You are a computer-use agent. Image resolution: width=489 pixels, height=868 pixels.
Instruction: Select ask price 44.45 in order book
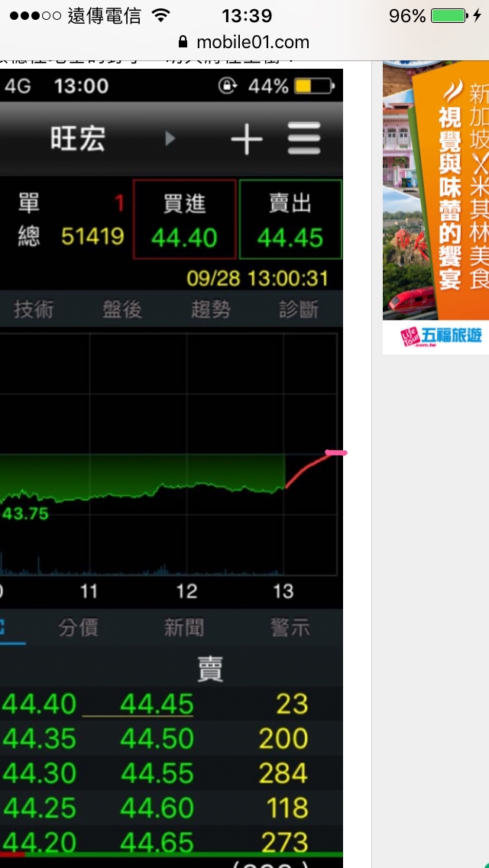pyautogui.click(x=157, y=704)
